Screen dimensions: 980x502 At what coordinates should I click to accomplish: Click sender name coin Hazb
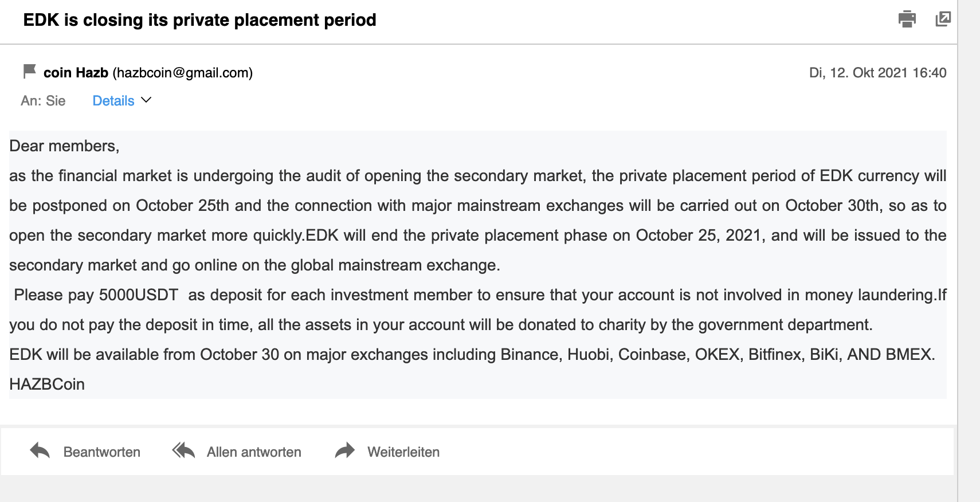[x=76, y=73]
